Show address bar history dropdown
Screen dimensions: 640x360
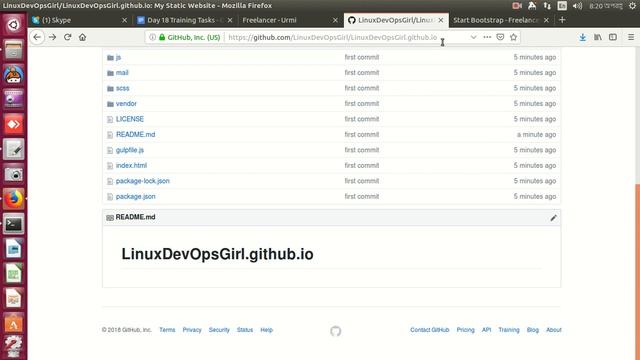[473, 37]
